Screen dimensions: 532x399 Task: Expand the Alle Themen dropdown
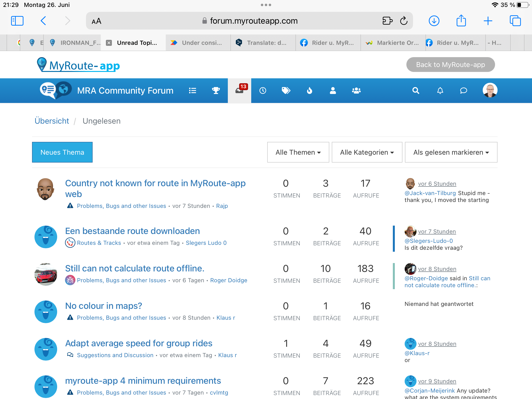(x=298, y=152)
